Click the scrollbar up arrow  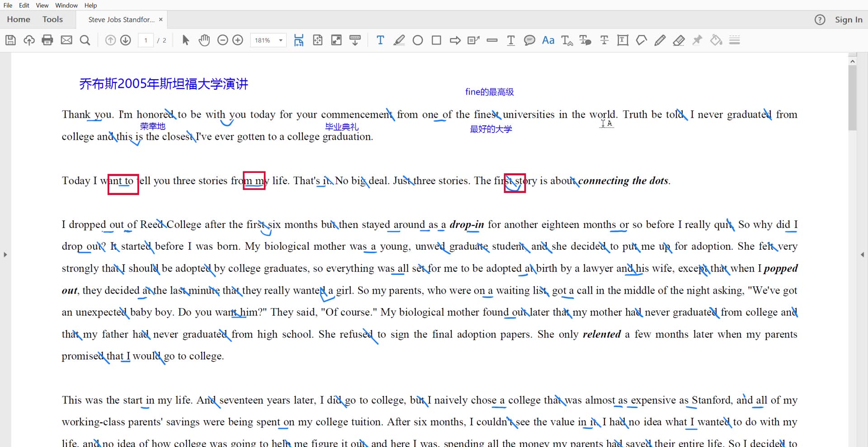[x=852, y=61]
